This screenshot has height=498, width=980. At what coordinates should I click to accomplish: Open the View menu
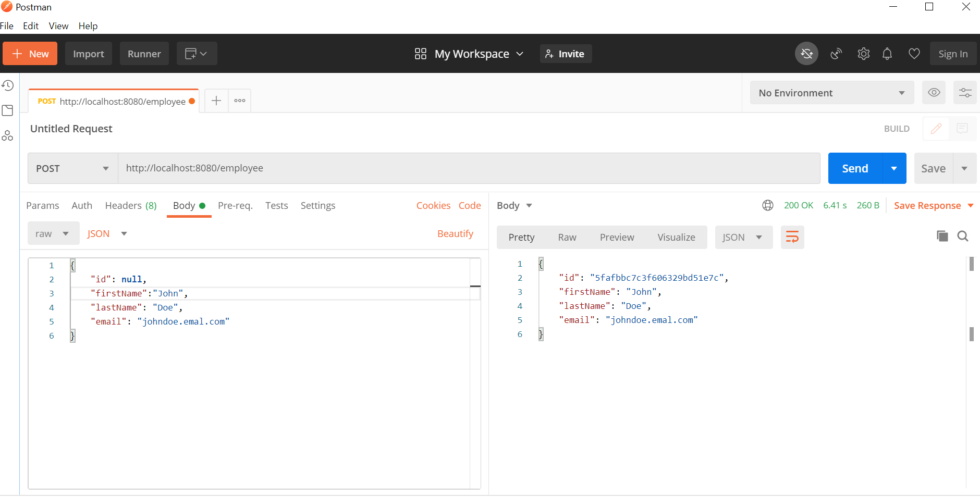(x=58, y=26)
